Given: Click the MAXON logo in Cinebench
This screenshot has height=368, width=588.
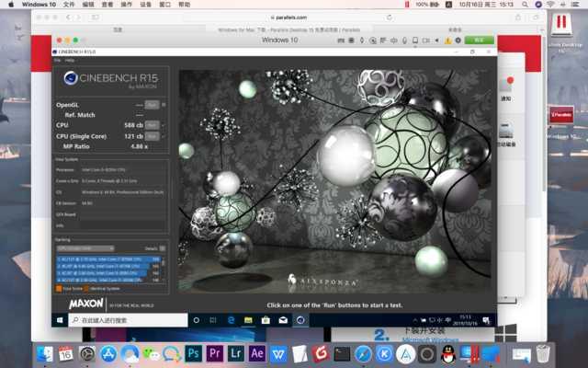Looking at the screenshot, I should [86, 304].
